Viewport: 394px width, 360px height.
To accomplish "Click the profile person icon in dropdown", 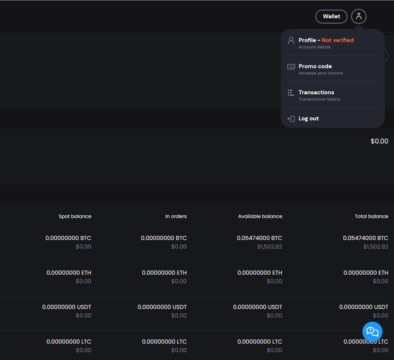I will pyautogui.click(x=291, y=40).
